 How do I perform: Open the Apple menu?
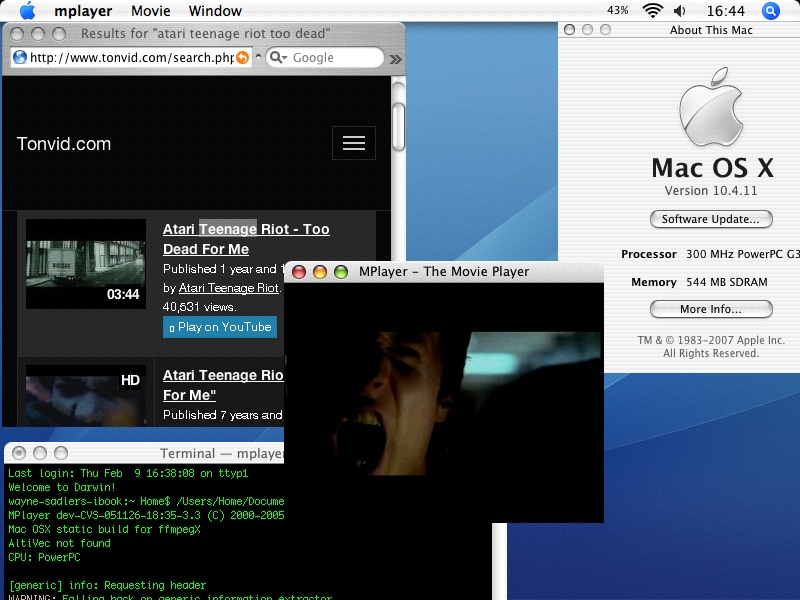28,11
